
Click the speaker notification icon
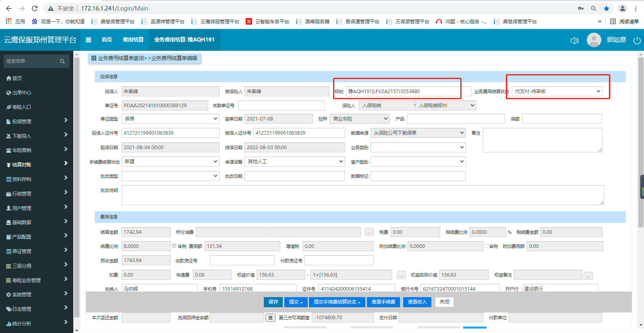[574, 40]
